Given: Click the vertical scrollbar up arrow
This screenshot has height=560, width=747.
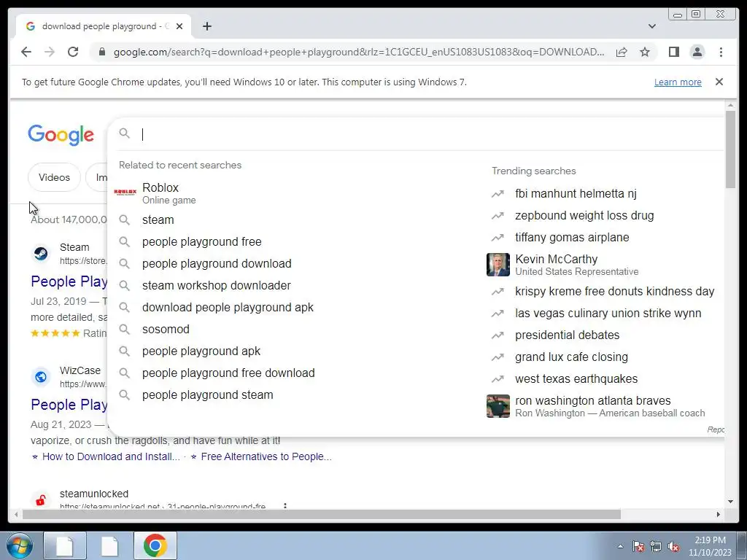Looking at the screenshot, I should (730, 105).
